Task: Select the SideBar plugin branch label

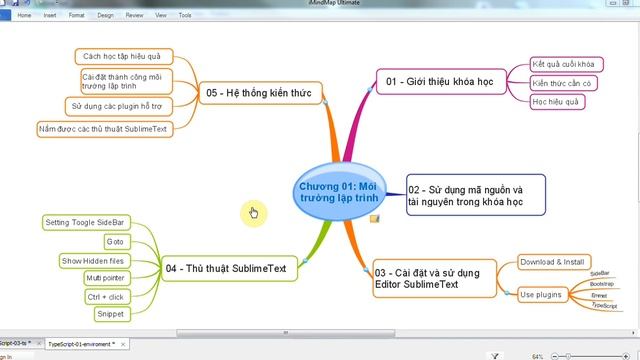Action: click(600, 273)
